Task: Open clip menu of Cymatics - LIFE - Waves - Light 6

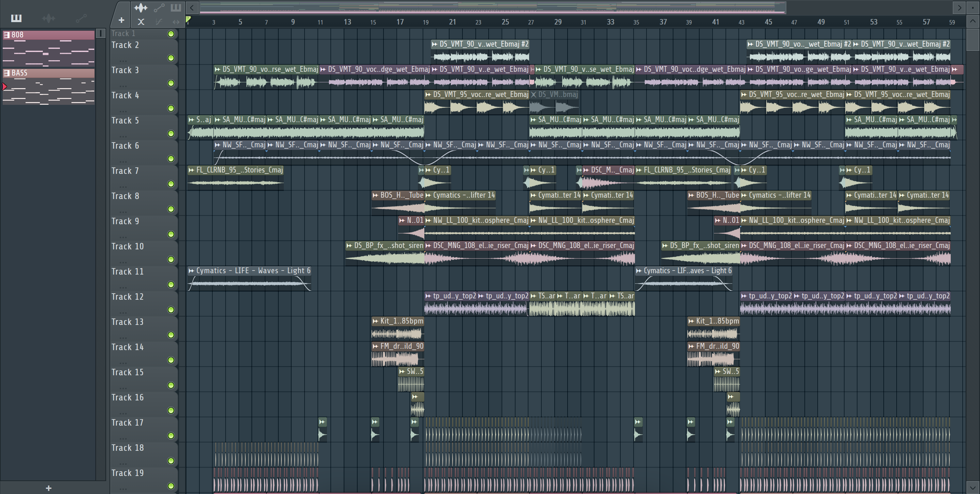Action: coord(191,271)
